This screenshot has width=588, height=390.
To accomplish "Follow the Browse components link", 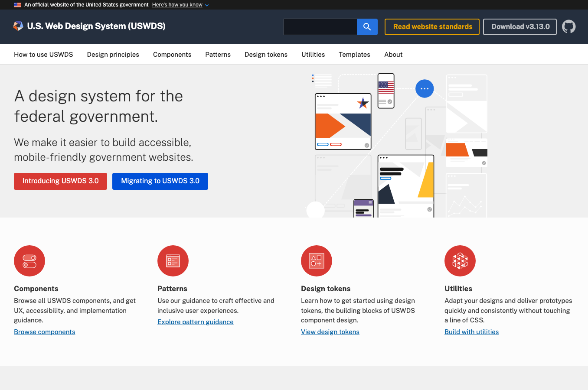I will click(x=44, y=331).
